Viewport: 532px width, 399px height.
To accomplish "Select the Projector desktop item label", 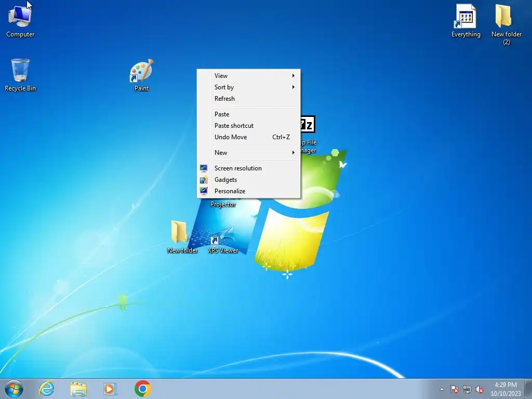I will (x=223, y=204).
